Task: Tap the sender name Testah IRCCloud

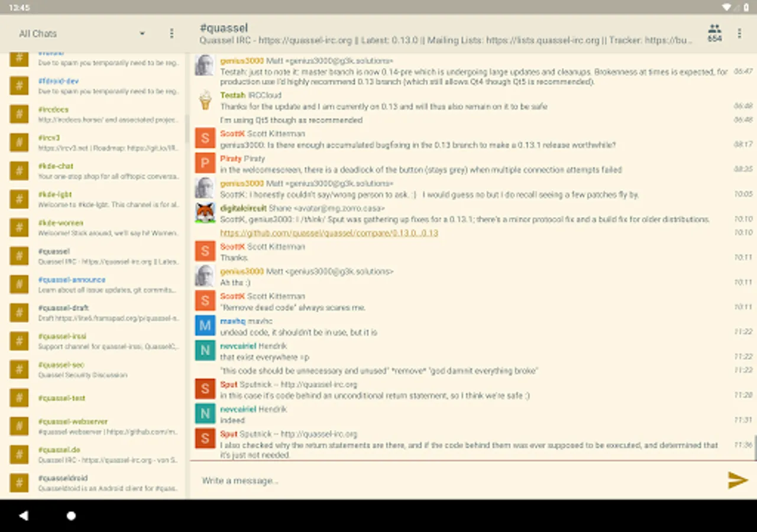Action: click(x=251, y=95)
